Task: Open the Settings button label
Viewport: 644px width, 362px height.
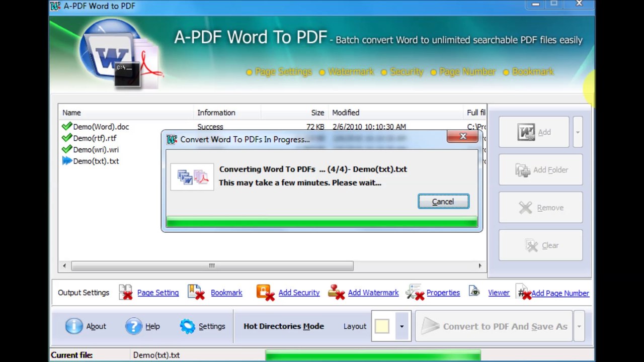Action: [x=212, y=326]
